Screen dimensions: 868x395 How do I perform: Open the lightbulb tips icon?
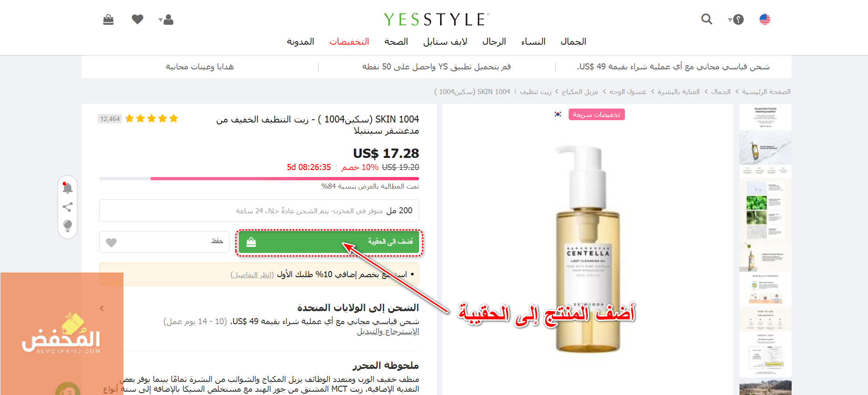(68, 226)
